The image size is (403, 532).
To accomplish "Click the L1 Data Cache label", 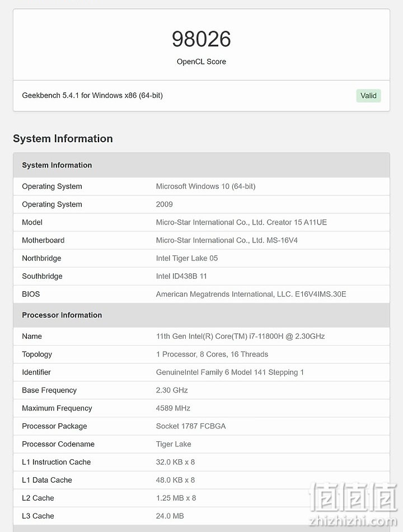I will tap(47, 480).
